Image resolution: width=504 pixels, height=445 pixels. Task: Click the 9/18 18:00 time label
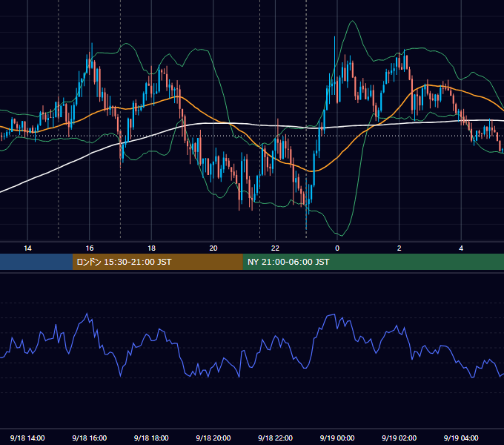click(x=151, y=438)
